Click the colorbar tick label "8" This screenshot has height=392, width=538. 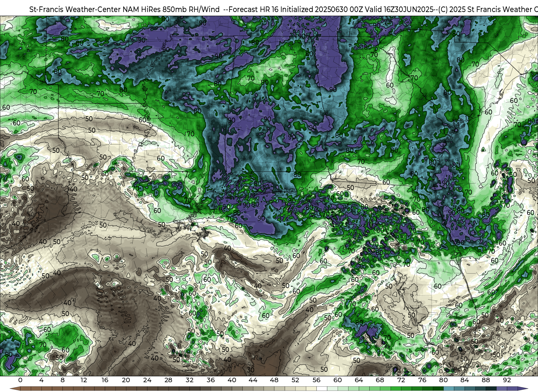pyautogui.click(x=62, y=380)
